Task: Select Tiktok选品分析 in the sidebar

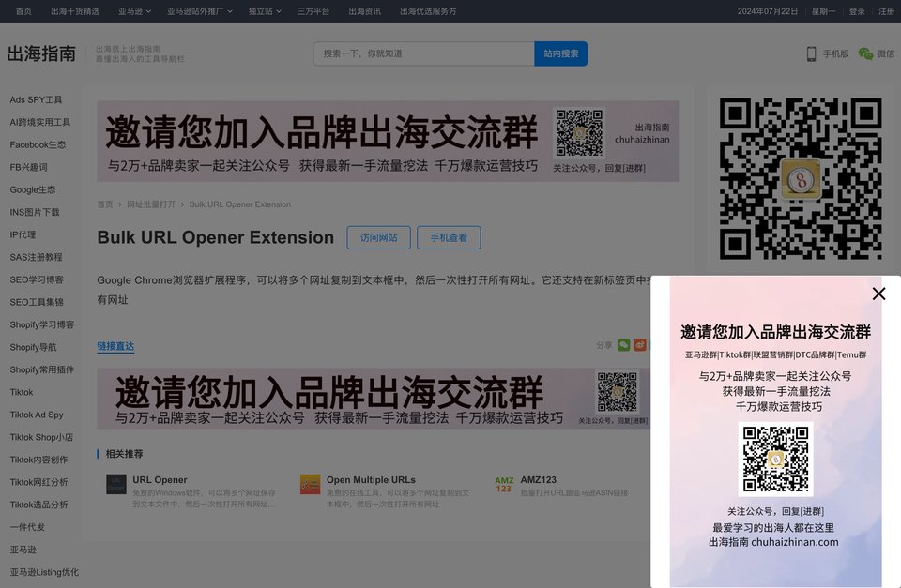Action: coord(39,505)
